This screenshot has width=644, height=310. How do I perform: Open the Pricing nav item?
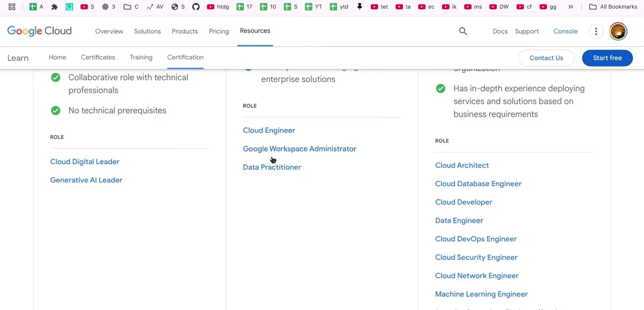(219, 31)
